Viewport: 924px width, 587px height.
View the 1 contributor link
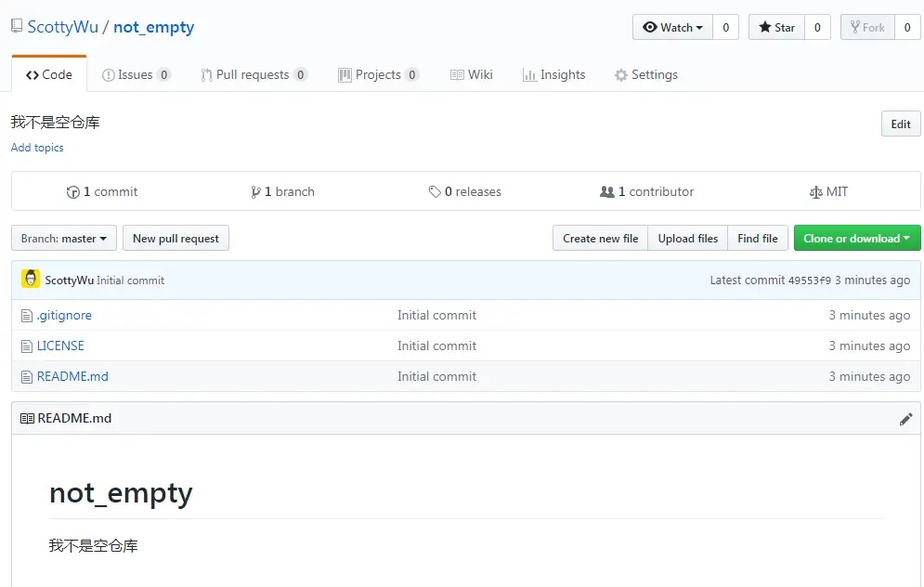pyautogui.click(x=647, y=191)
